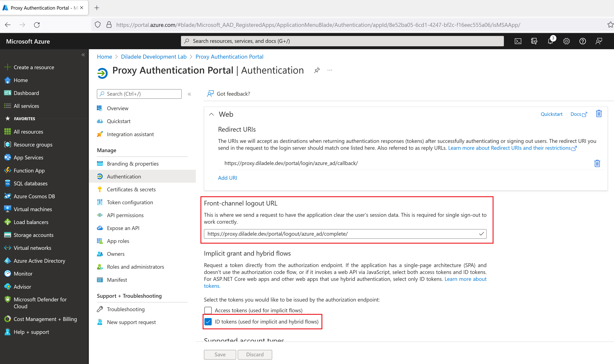This screenshot has width=614, height=364.
Task: Open Branding & properties settings
Action: coord(133,163)
